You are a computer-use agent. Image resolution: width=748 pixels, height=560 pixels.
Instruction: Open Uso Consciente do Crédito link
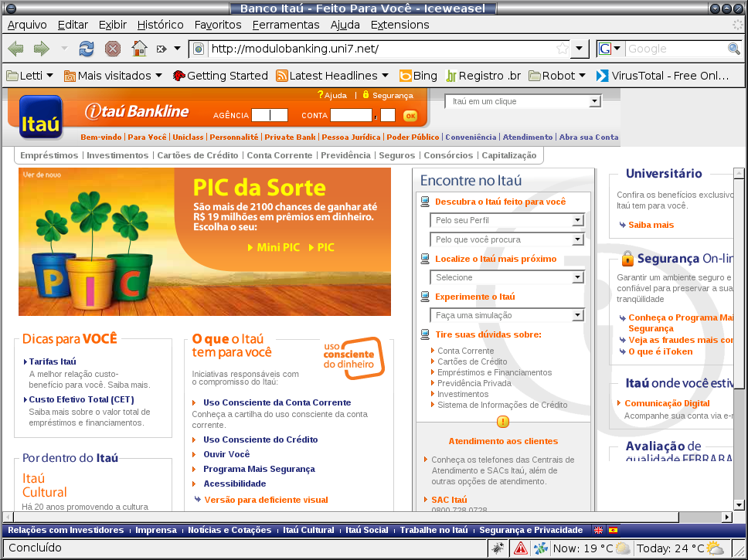[x=260, y=440]
